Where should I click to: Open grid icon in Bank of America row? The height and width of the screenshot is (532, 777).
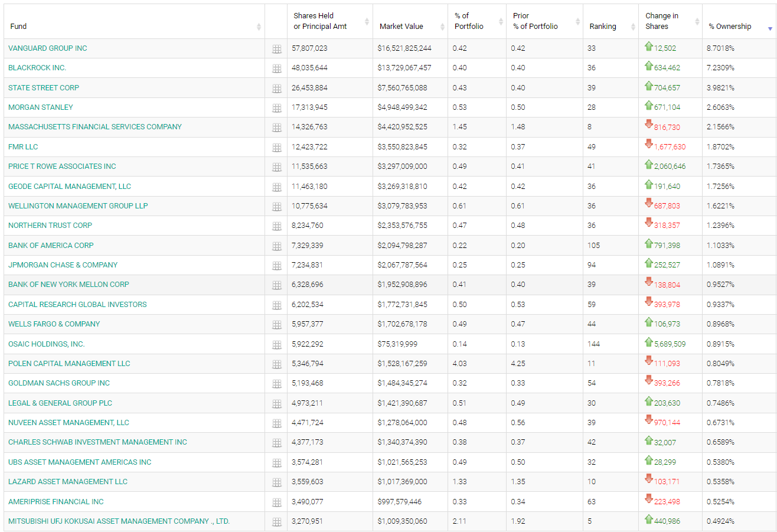276,246
